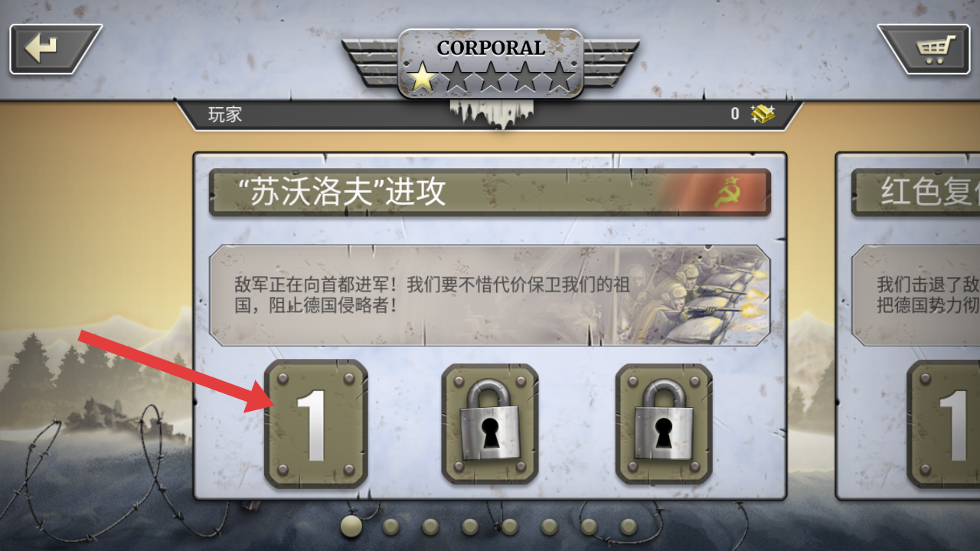
Task: Tap the gold bars currency icon
Action: (763, 114)
